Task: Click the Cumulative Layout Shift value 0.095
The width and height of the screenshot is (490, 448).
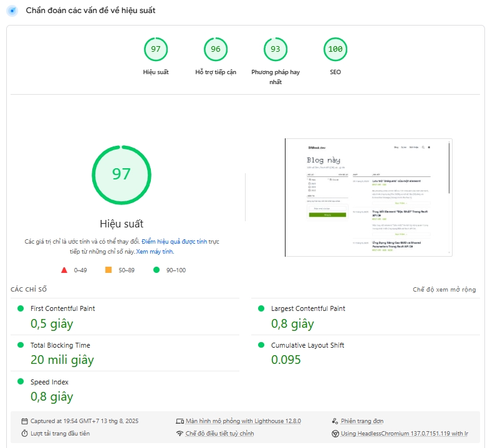Action: point(286,360)
